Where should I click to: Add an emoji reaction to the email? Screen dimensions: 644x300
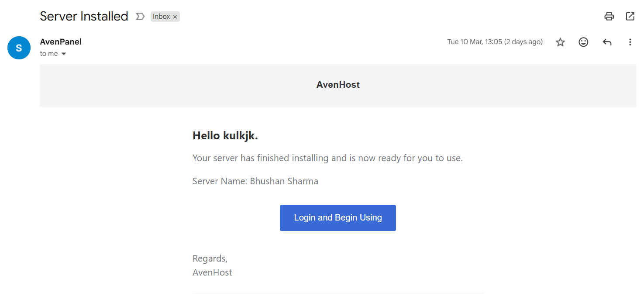click(583, 42)
